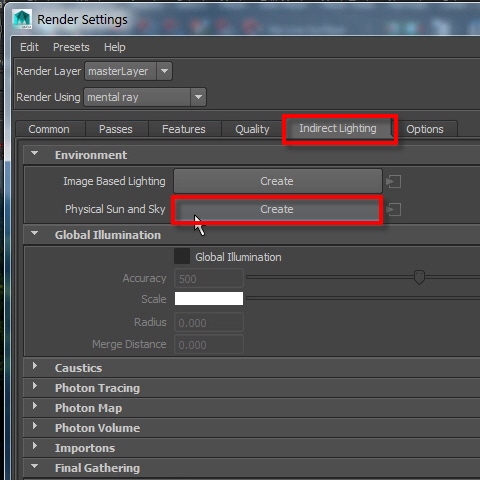Create Image Based Lighting

click(x=278, y=181)
